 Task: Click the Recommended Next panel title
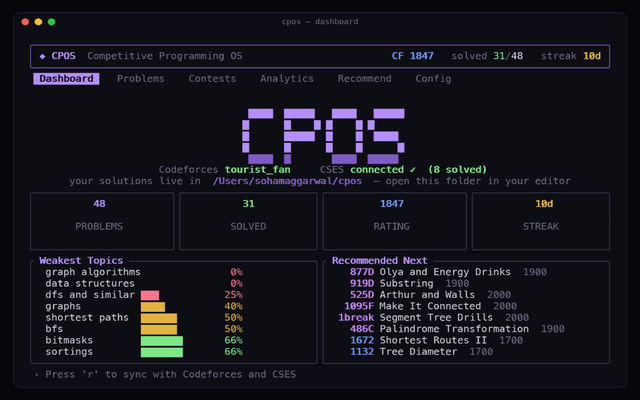click(380, 260)
